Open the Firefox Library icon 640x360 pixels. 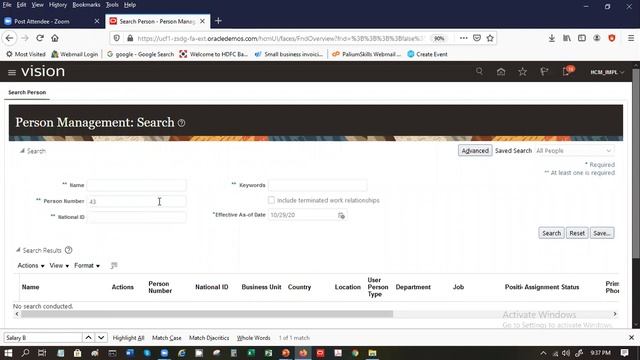(x=567, y=38)
